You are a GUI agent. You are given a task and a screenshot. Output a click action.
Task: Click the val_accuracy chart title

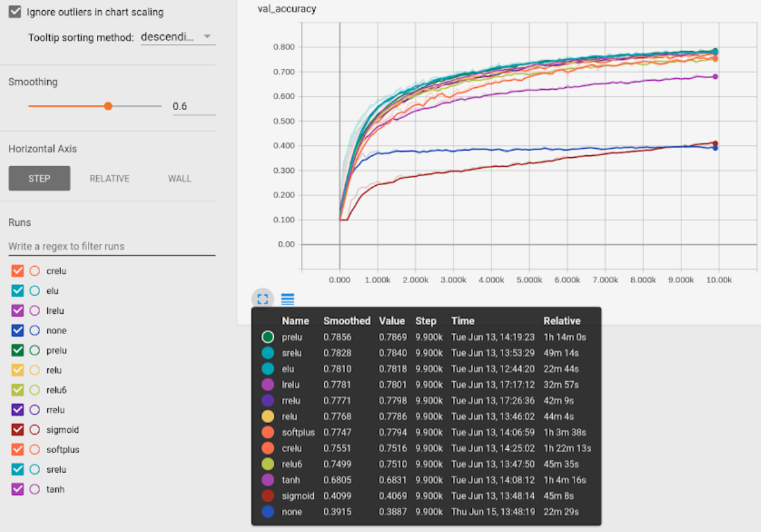[287, 9]
